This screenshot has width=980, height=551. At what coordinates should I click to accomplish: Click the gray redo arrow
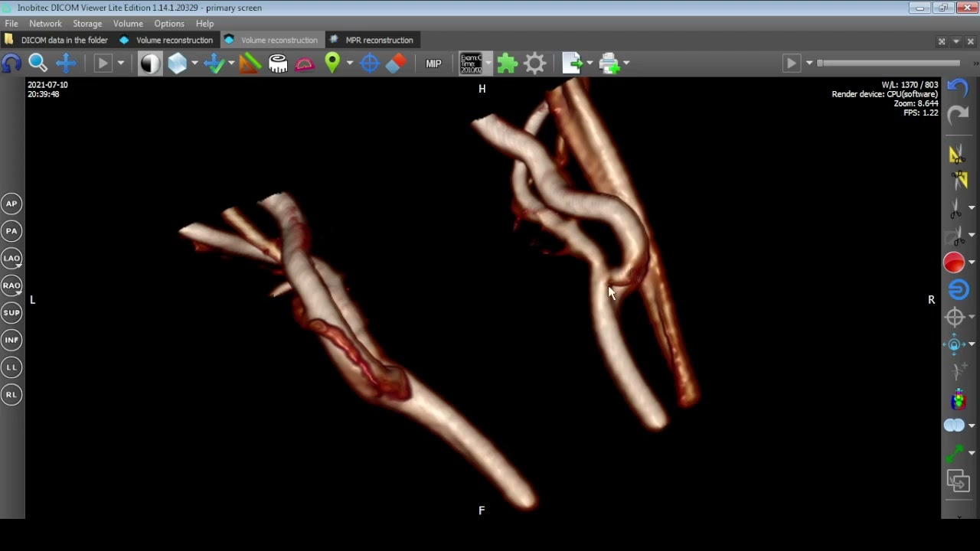tap(958, 115)
